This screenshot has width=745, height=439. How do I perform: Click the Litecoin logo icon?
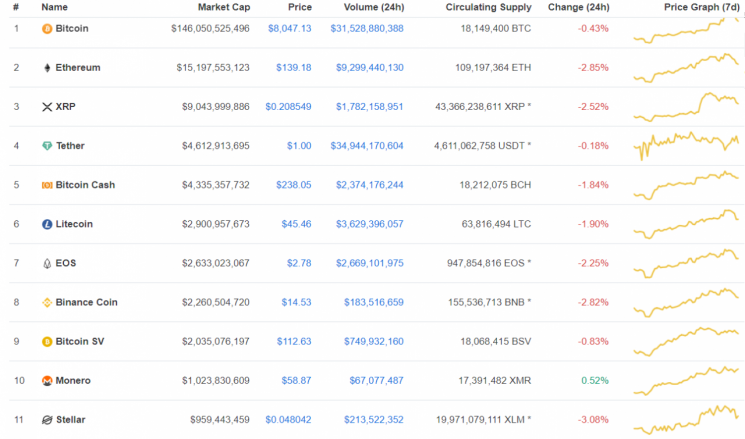(x=47, y=224)
